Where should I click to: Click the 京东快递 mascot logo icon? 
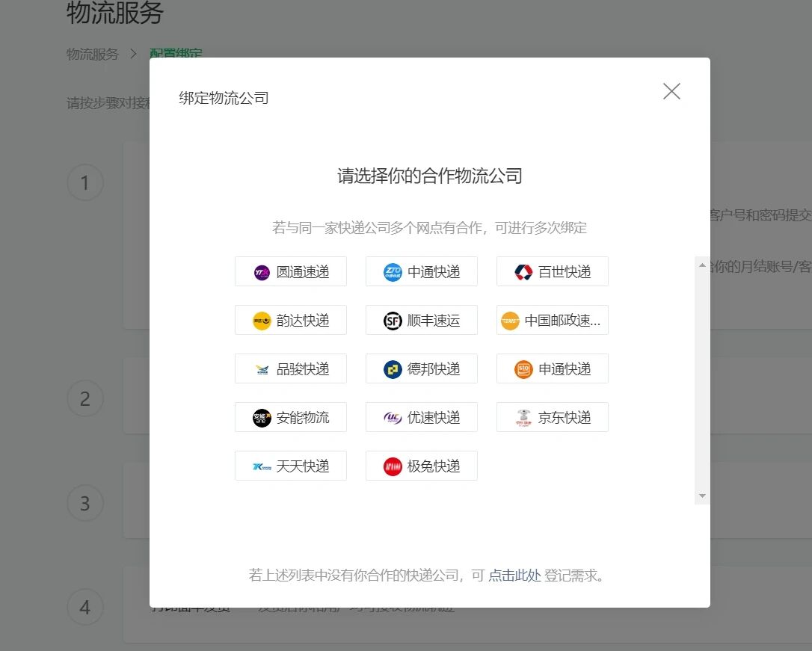pos(523,418)
